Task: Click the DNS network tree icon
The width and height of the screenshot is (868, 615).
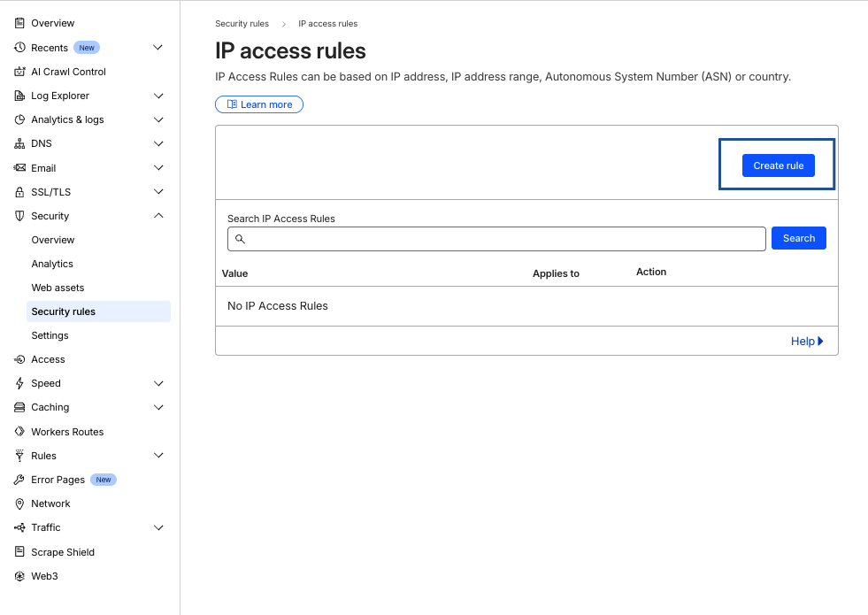Action: [19, 143]
